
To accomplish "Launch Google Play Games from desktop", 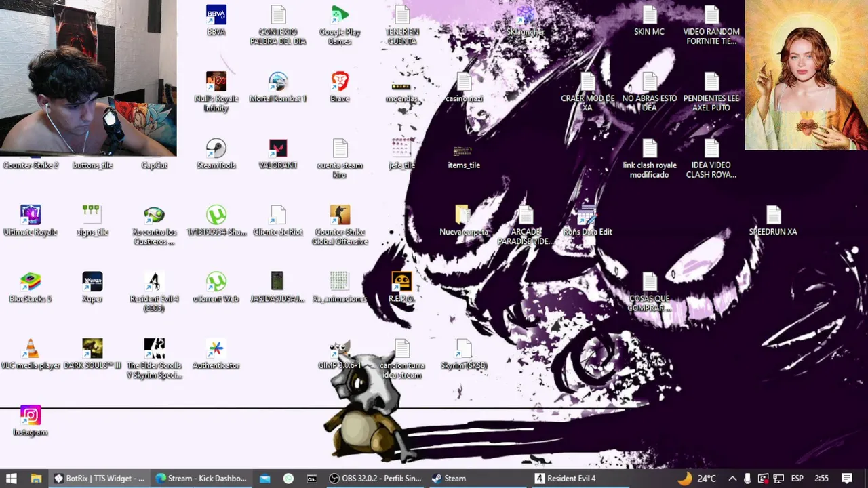I will (340, 24).
